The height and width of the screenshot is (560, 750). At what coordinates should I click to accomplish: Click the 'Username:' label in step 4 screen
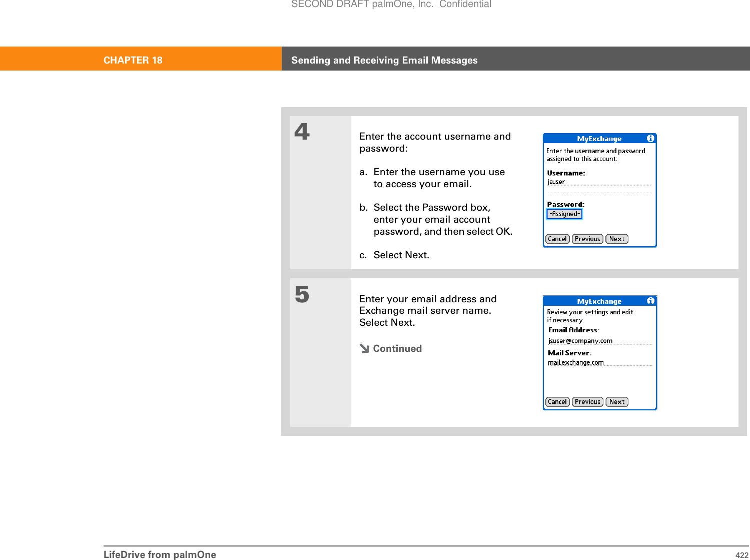tap(566, 173)
